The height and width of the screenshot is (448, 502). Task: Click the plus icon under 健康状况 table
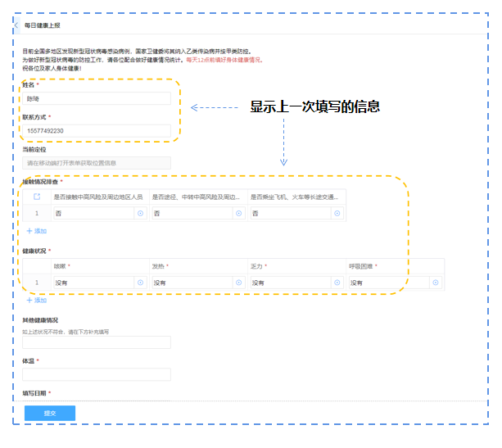tap(29, 300)
